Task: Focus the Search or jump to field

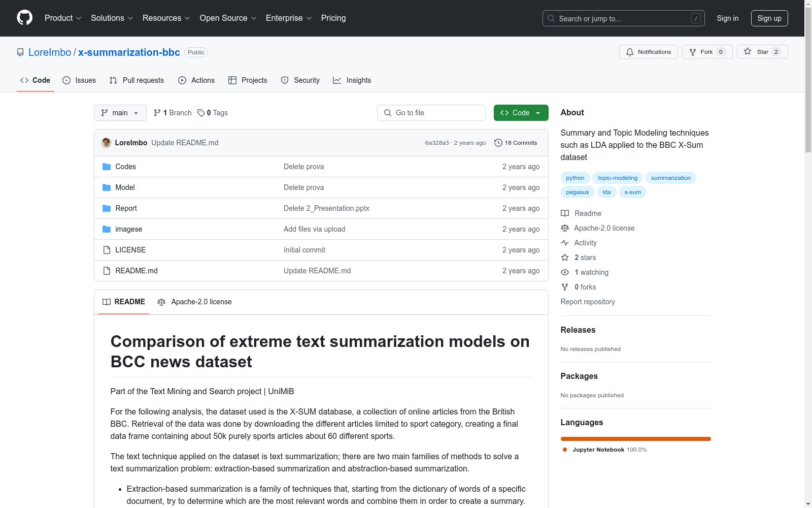Action: pos(624,18)
